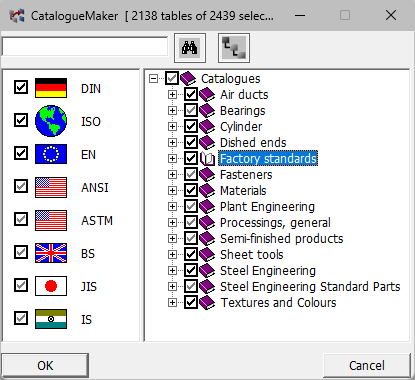Click the Dished ends book icon
The height and width of the screenshot is (380, 415).
coord(207,143)
